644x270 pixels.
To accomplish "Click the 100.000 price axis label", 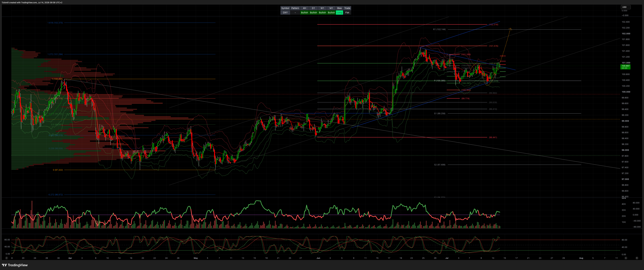I will pos(626,92).
